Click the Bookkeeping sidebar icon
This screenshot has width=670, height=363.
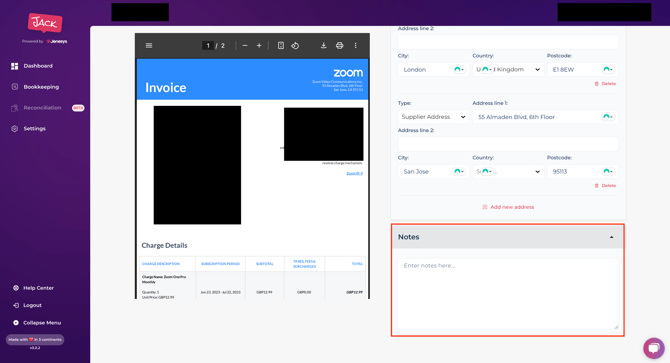15,87
